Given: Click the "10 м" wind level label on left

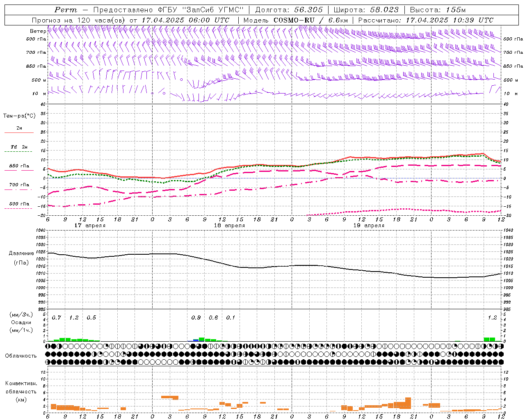Looking at the screenshot, I should point(39,94).
